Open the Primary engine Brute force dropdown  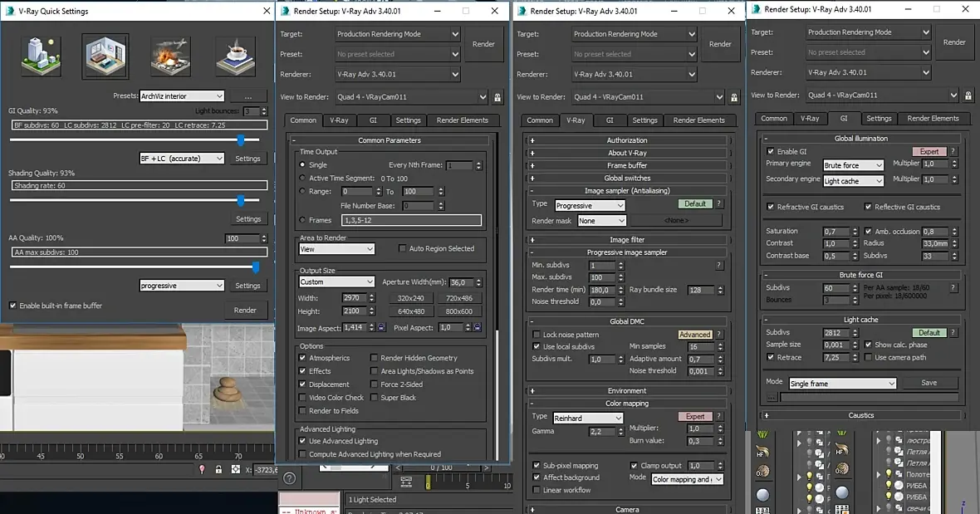(x=853, y=165)
